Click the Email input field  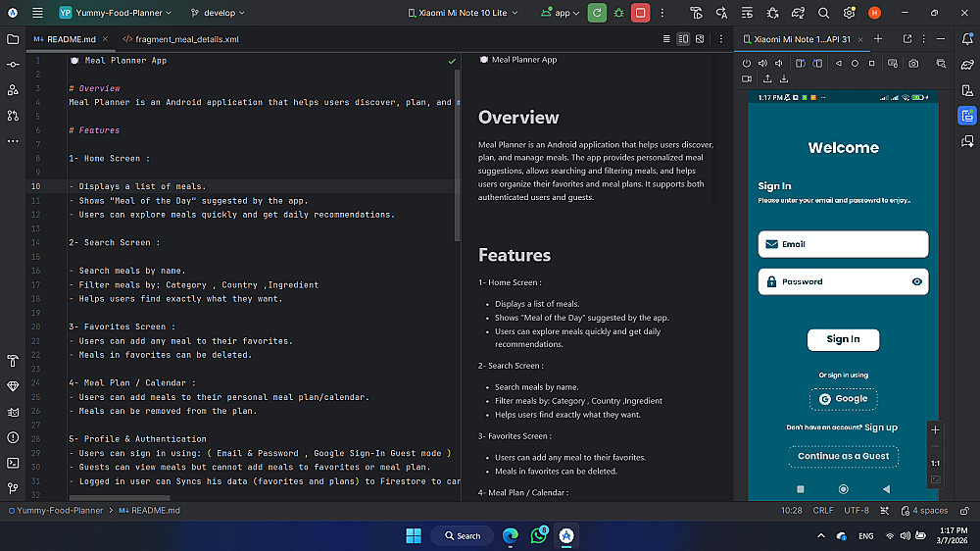[843, 244]
